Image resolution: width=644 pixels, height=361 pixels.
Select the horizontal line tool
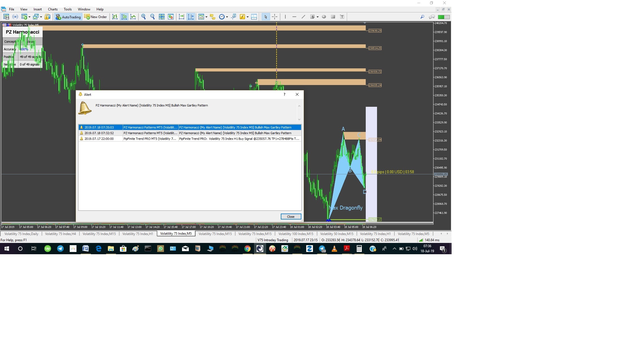click(294, 17)
